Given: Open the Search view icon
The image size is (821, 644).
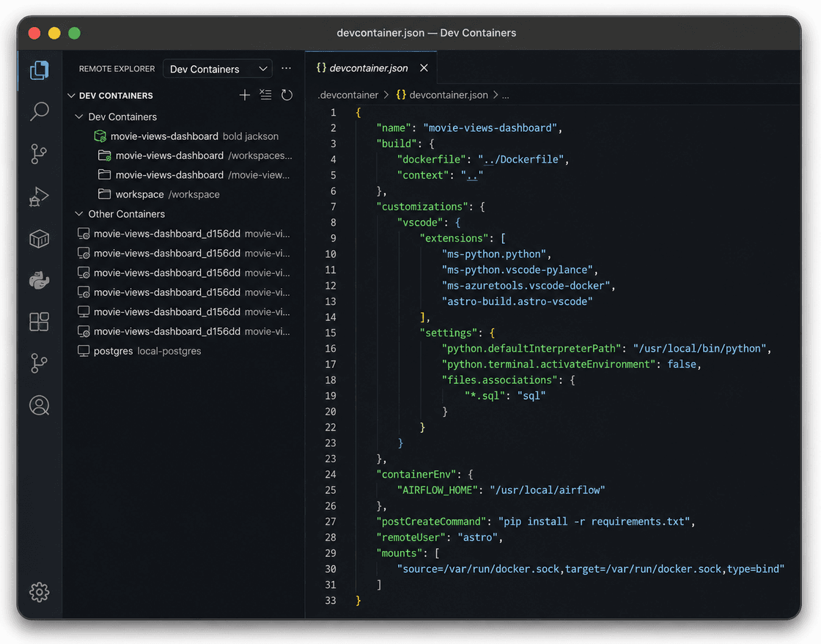Looking at the screenshot, I should (x=40, y=111).
